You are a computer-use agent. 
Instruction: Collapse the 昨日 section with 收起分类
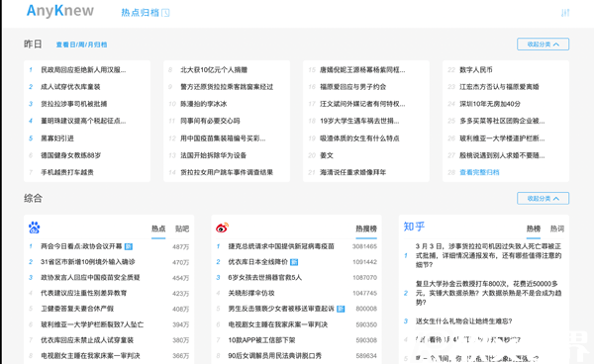coord(543,45)
